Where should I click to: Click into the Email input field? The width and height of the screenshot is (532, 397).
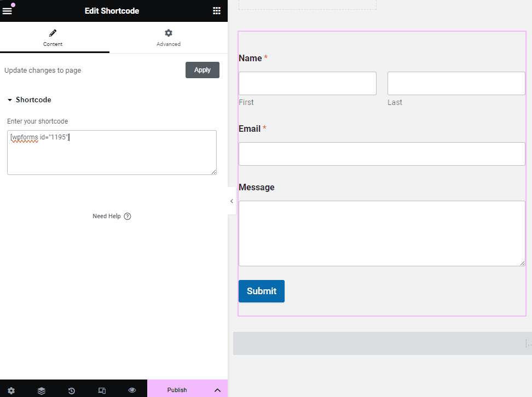pyautogui.click(x=382, y=154)
